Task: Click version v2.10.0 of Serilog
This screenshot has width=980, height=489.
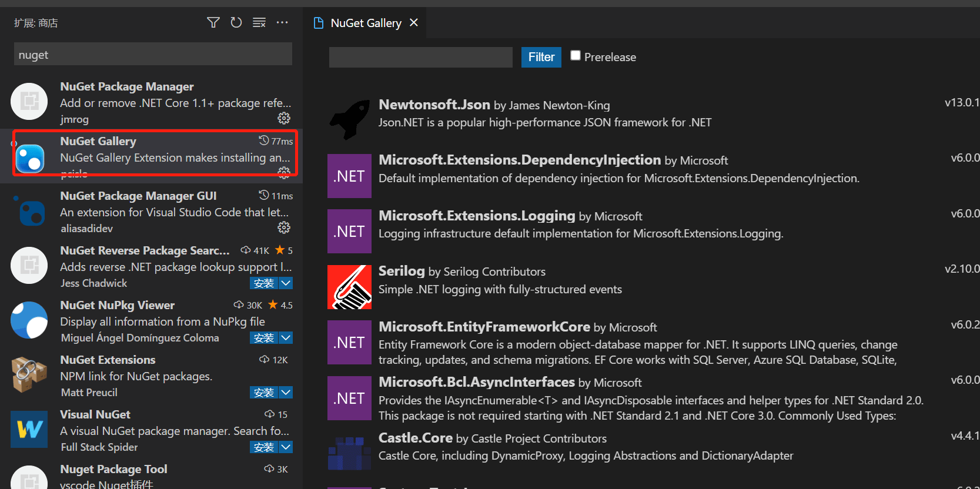Action: [962, 269]
